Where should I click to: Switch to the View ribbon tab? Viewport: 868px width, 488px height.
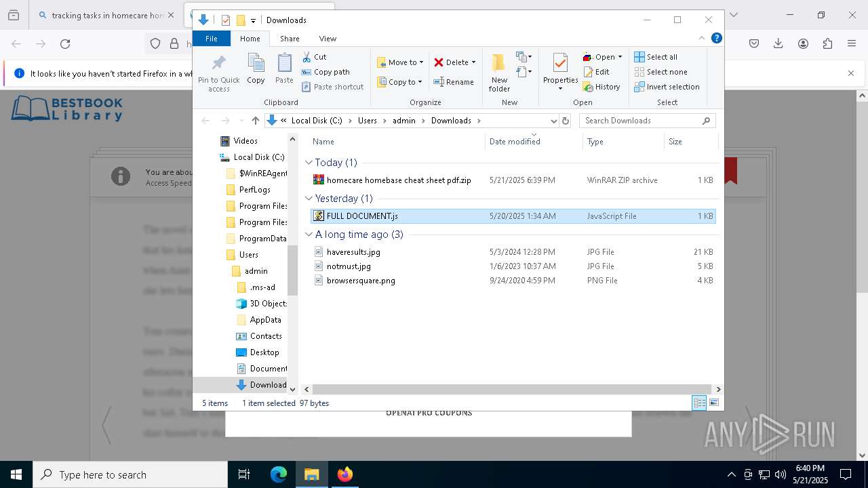[x=328, y=39]
